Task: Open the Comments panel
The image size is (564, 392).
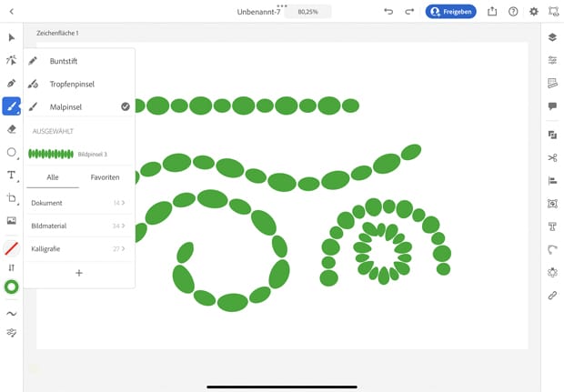Action: pyautogui.click(x=552, y=106)
